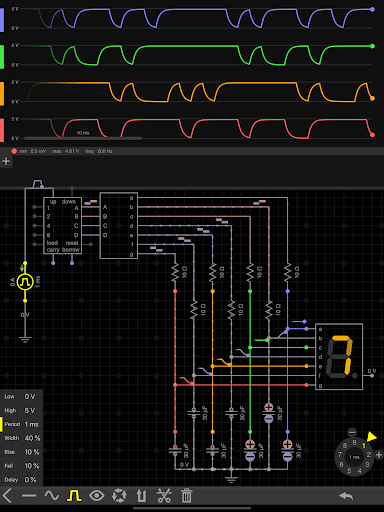Select the Width 40 % parameter

point(21,438)
